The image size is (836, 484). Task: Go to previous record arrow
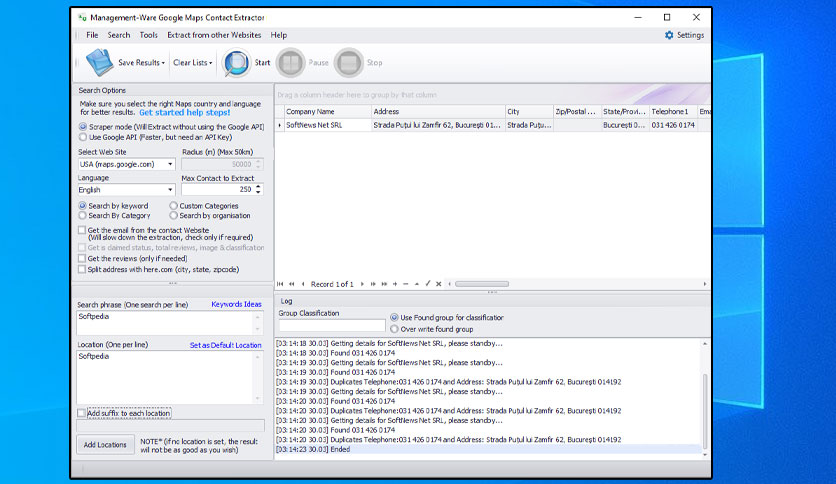303,284
